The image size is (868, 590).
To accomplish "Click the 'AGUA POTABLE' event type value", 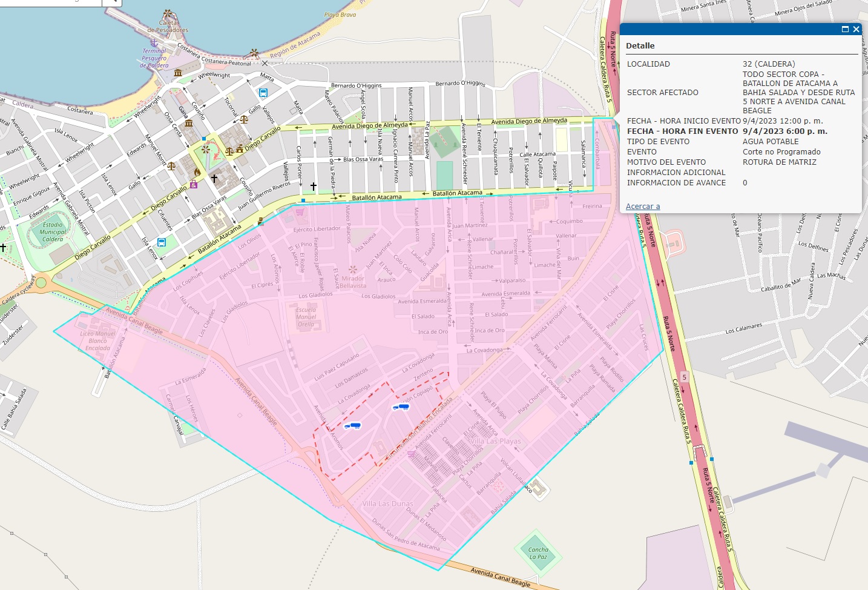I will tap(771, 142).
